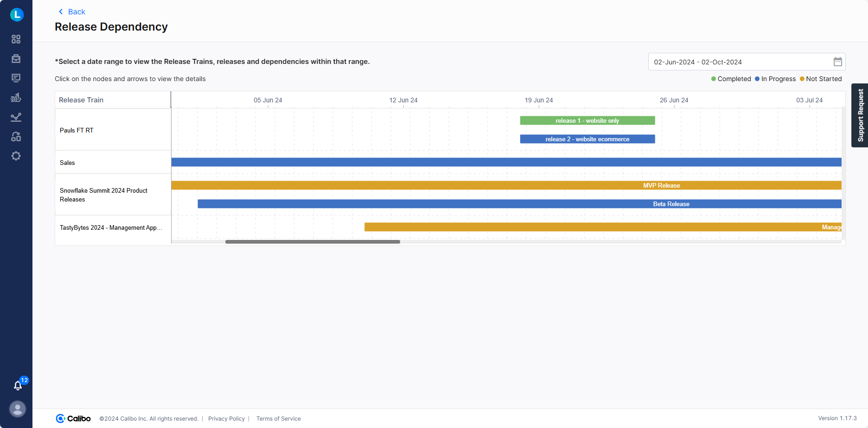Click the release train arrows icon in sidebar

(16, 97)
